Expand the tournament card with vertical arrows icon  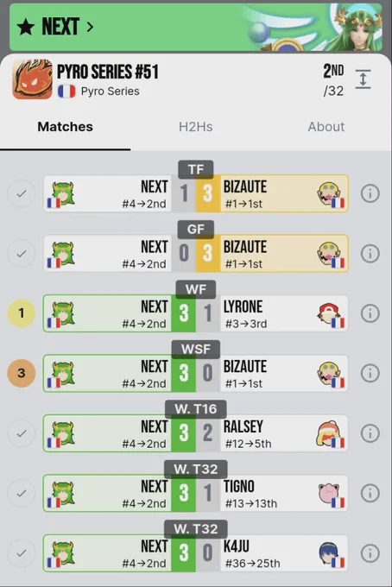pos(363,79)
